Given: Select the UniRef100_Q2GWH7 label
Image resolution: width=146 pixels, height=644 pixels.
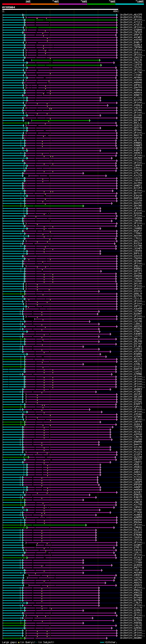Looking at the screenshot, I should (x=131, y=545).
